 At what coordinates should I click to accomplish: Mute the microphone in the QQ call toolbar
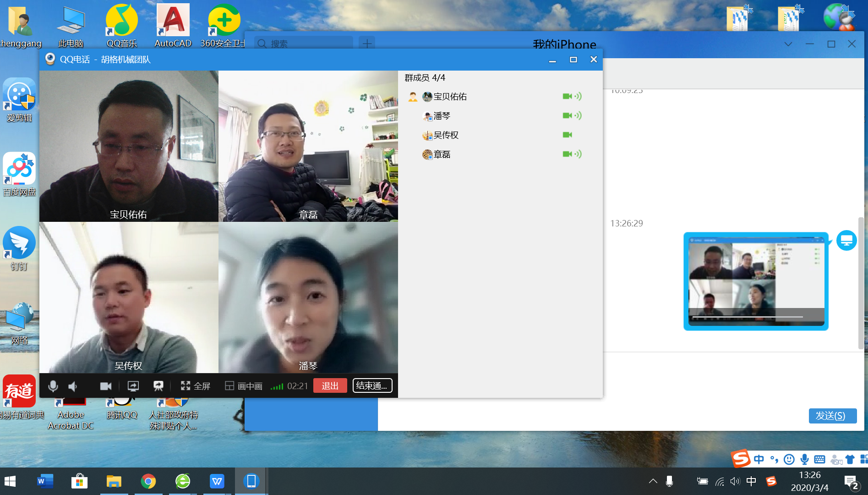click(53, 386)
